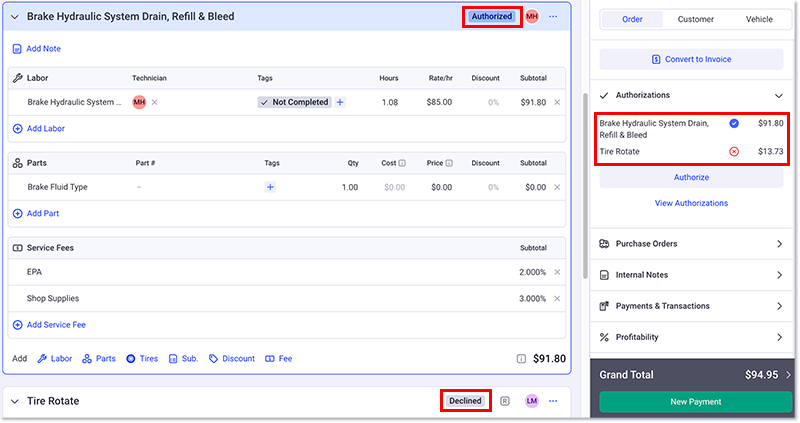Click the MH avatar in the job header
Viewport: 800px width, 423px height.
pos(532,16)
